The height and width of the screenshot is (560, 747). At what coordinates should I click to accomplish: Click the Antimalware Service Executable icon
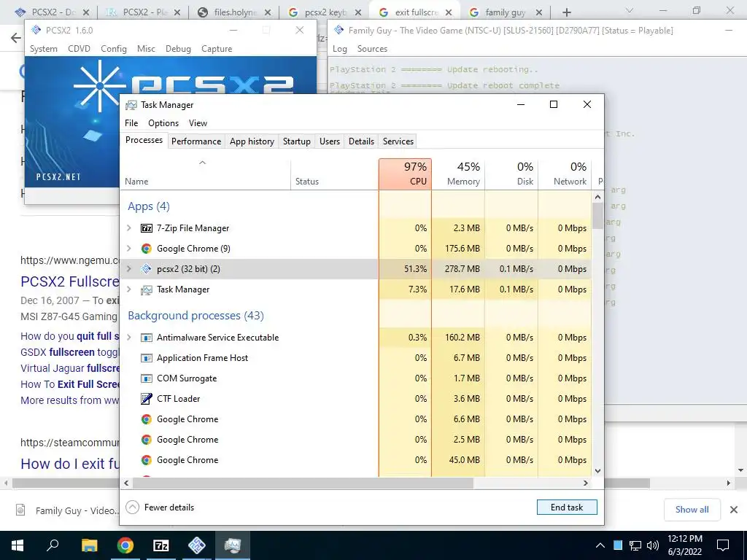[146, 338]
